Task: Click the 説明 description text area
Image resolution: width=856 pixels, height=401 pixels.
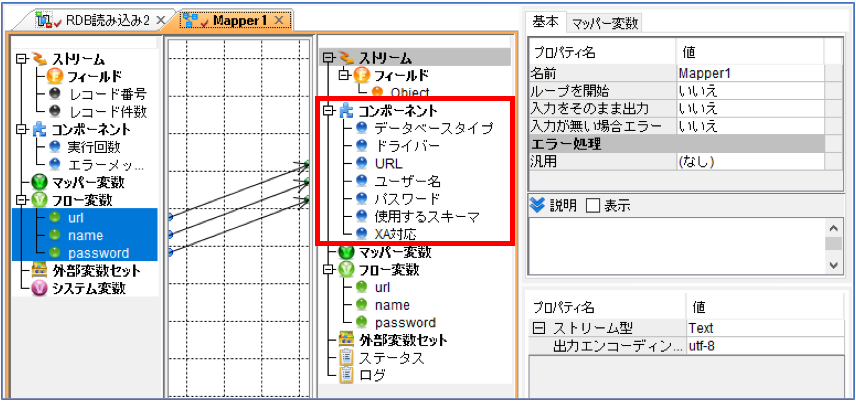Action: click(676, 247)
